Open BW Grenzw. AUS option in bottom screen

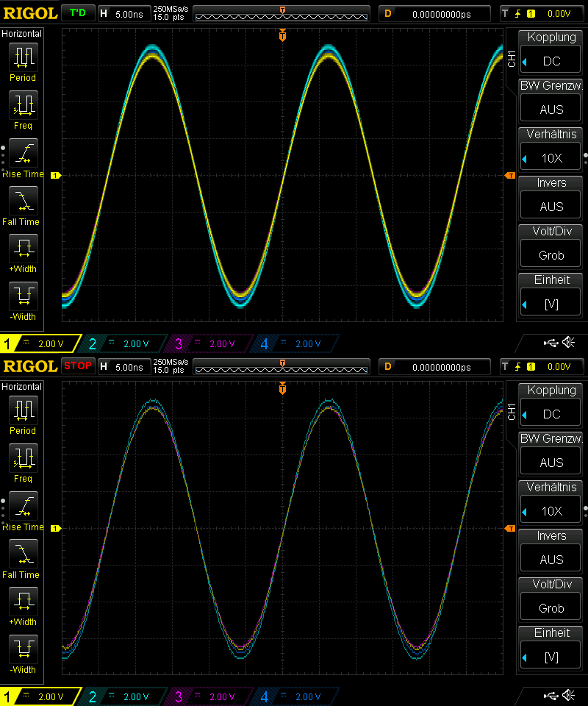(551, 454)
